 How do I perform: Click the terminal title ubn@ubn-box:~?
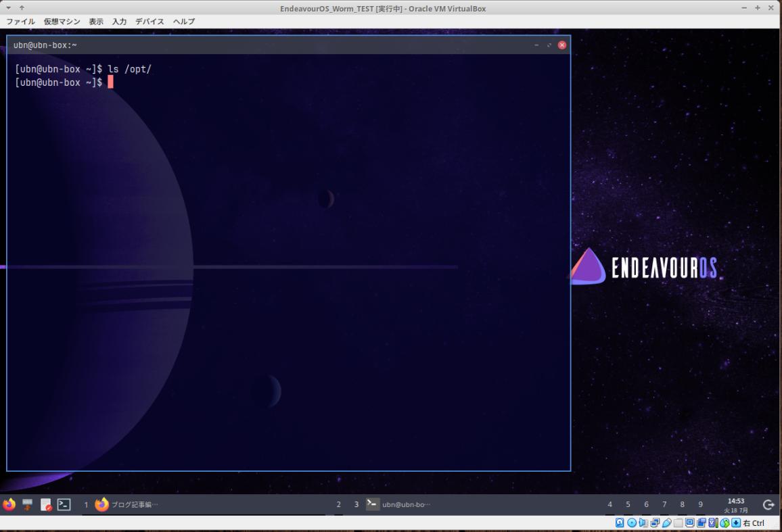(x=45, y=45)
